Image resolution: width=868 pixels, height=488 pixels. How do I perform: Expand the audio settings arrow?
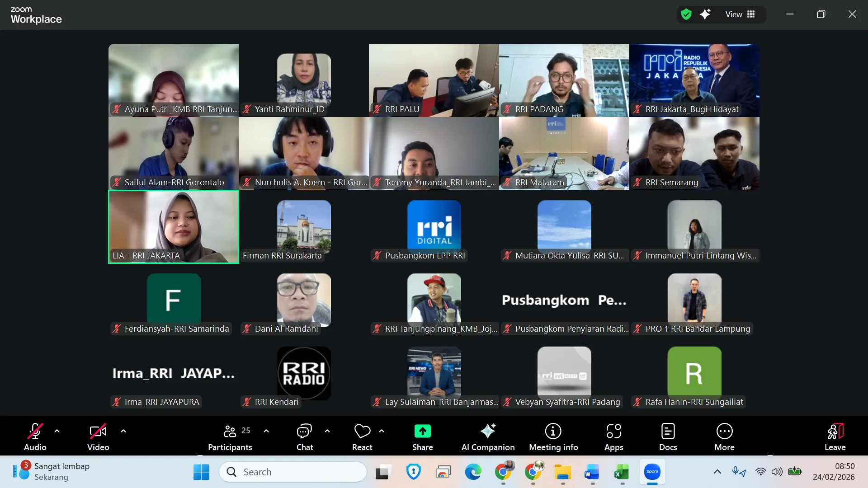point(57,431)
